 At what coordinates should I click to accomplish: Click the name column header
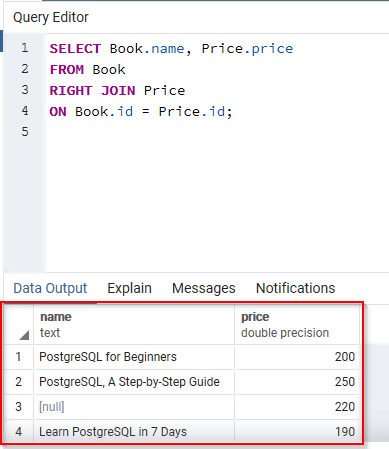134,324
